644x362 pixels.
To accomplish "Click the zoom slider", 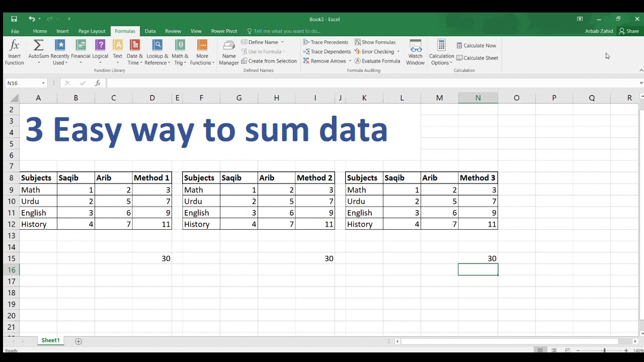I will (x=604, y=350).
